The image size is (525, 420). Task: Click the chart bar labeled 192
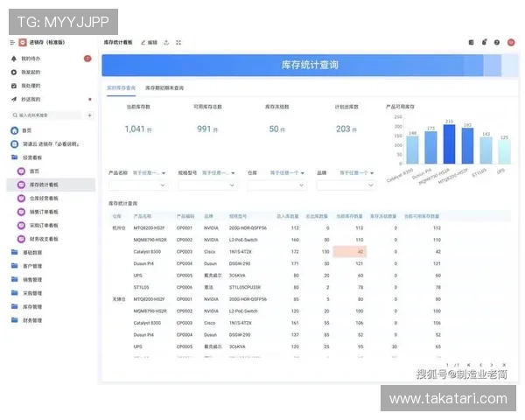click(467, 146)
